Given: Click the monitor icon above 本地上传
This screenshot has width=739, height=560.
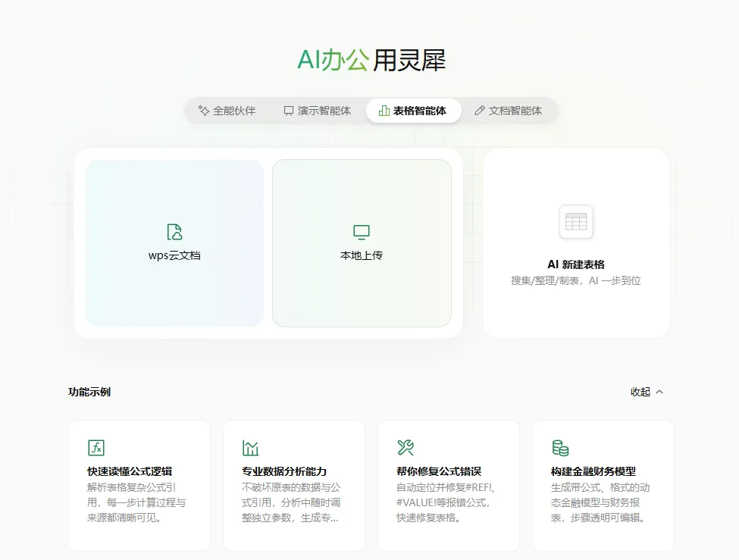Looking at the screenshot, I should [x=362, y=232].
